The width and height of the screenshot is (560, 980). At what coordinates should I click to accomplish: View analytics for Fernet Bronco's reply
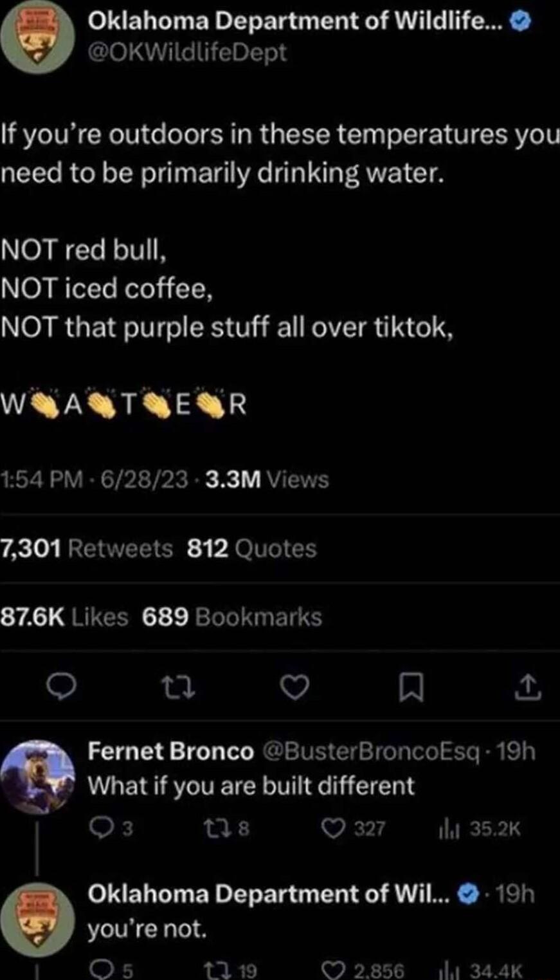click(x=446, y=829)
